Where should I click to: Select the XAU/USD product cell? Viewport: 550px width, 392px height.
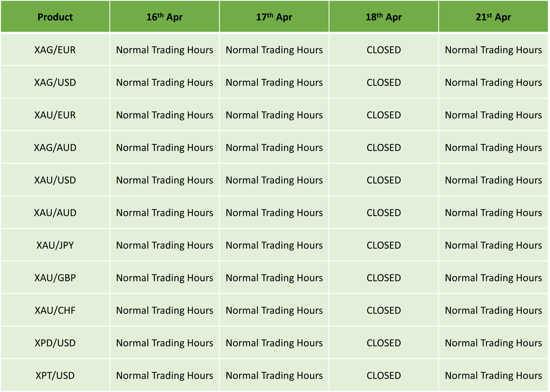tap(55, 180)
